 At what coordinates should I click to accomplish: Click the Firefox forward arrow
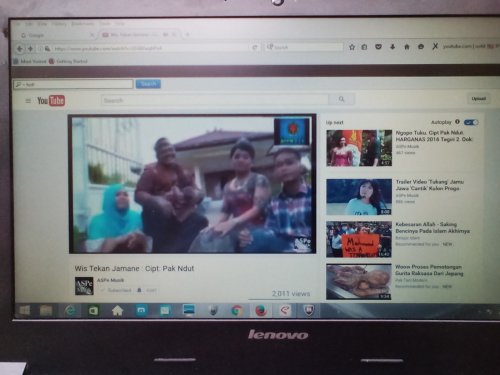pyautogui.click(x=31, y=49)
